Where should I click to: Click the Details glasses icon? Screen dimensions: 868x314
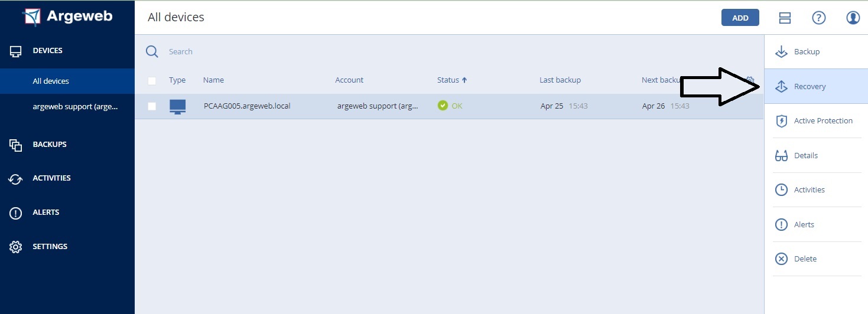pos(782,156)
